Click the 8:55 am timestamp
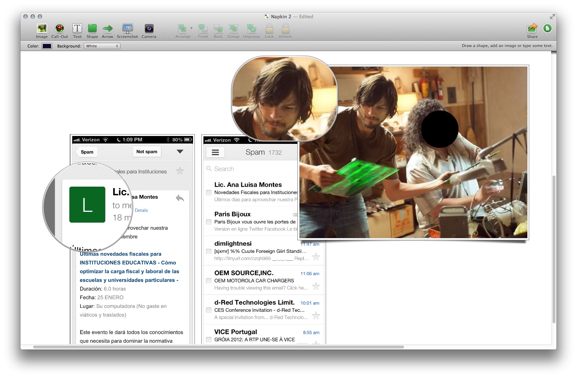This screenshot has width=577, height=392. tap(311, 333)
